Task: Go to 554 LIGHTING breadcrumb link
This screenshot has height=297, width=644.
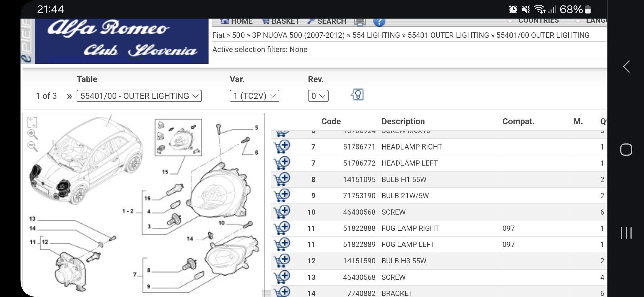Action: [x=376, y=35]
